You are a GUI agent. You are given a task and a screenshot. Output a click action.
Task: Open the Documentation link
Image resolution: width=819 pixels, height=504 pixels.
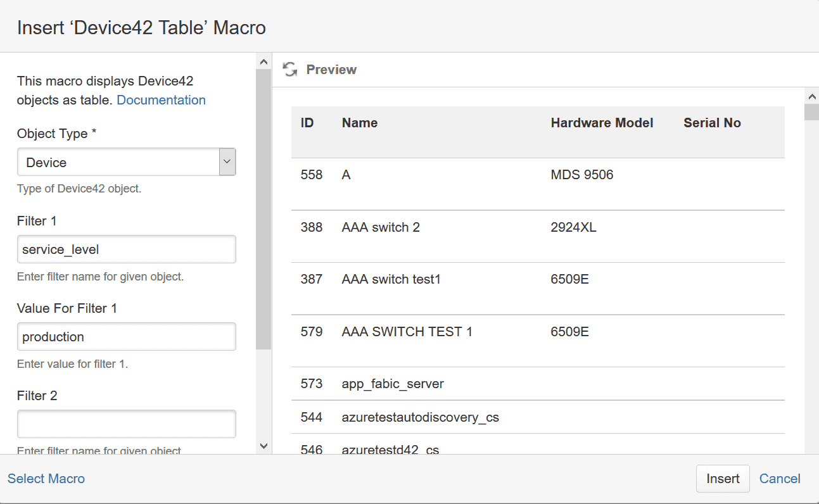161,100
